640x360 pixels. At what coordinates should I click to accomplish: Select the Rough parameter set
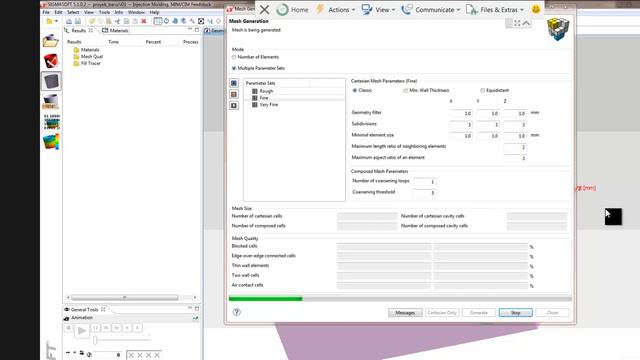click(x=262, y=91)
